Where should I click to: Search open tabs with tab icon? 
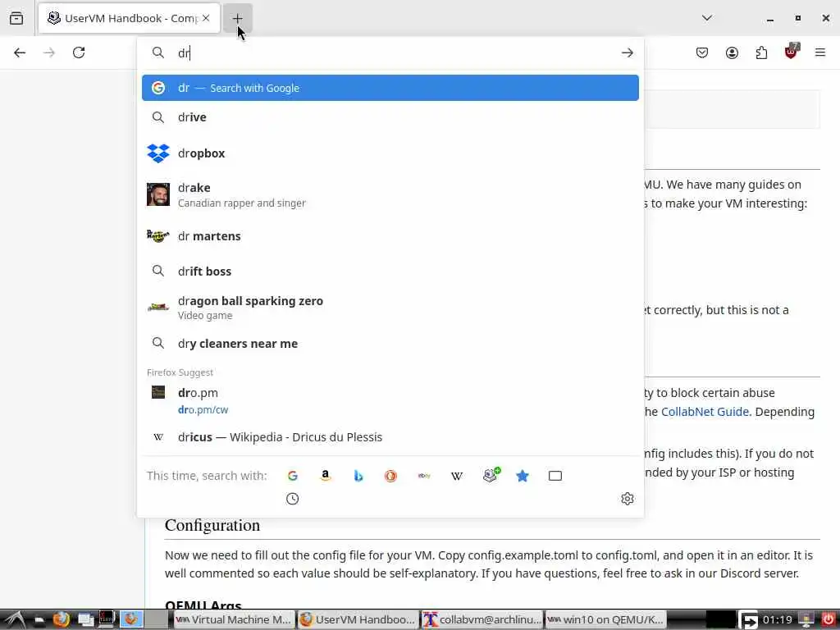pos(555,476)
